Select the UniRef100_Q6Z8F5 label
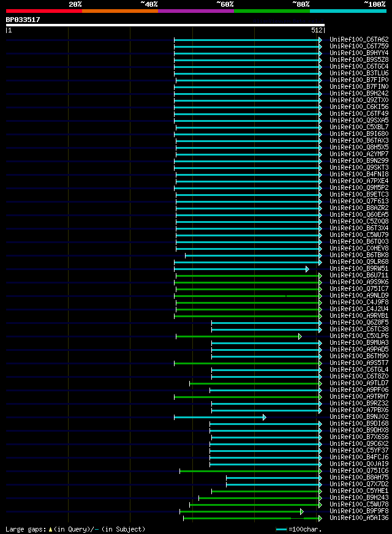 tap(359, 323)
